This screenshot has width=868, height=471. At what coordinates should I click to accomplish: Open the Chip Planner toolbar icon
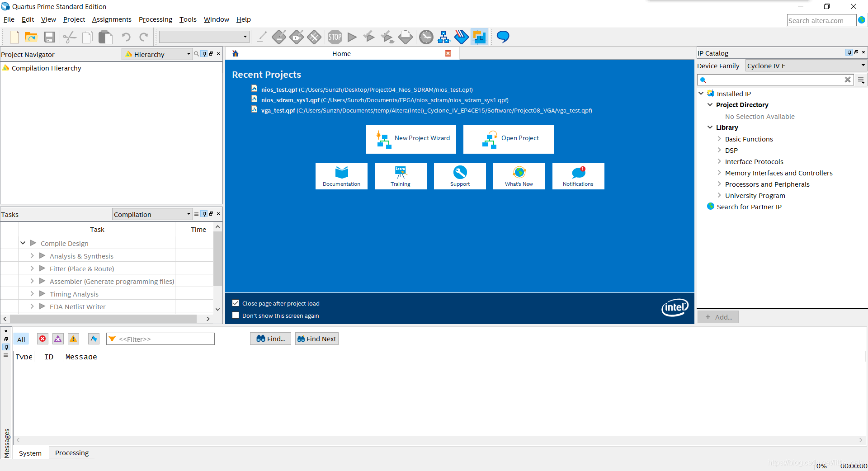coord(314,37)
